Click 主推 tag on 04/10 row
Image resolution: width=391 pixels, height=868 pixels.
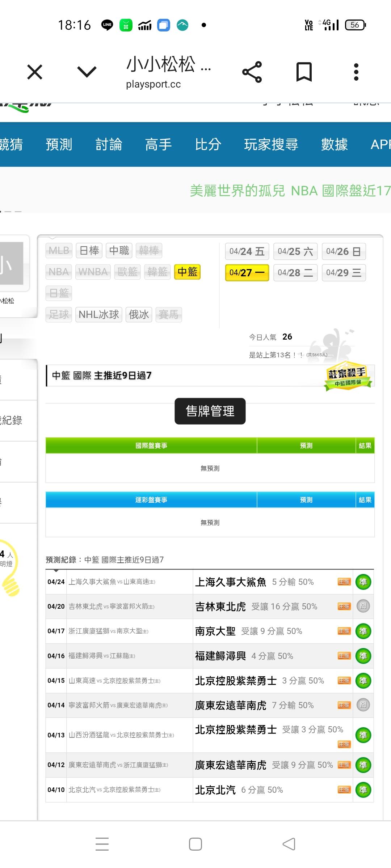[344, 790]
